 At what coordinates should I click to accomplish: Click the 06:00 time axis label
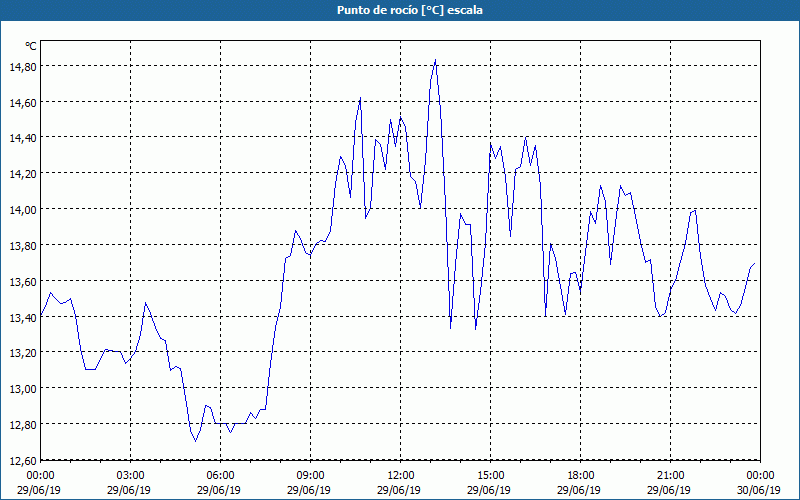[220, 476]
